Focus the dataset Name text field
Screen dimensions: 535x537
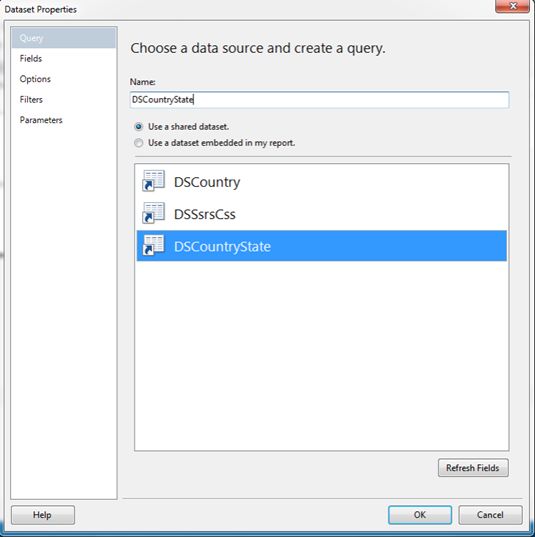[319, 100]
